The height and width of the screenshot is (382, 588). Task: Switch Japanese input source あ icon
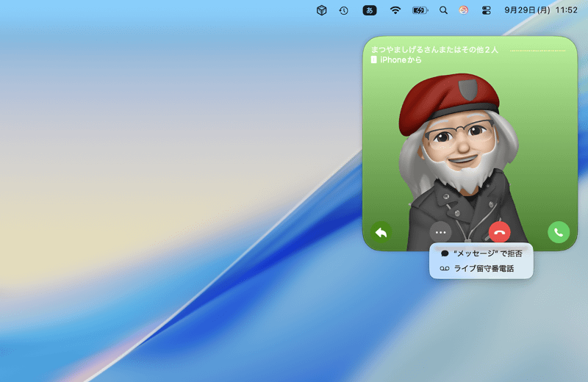pos(370,10)
